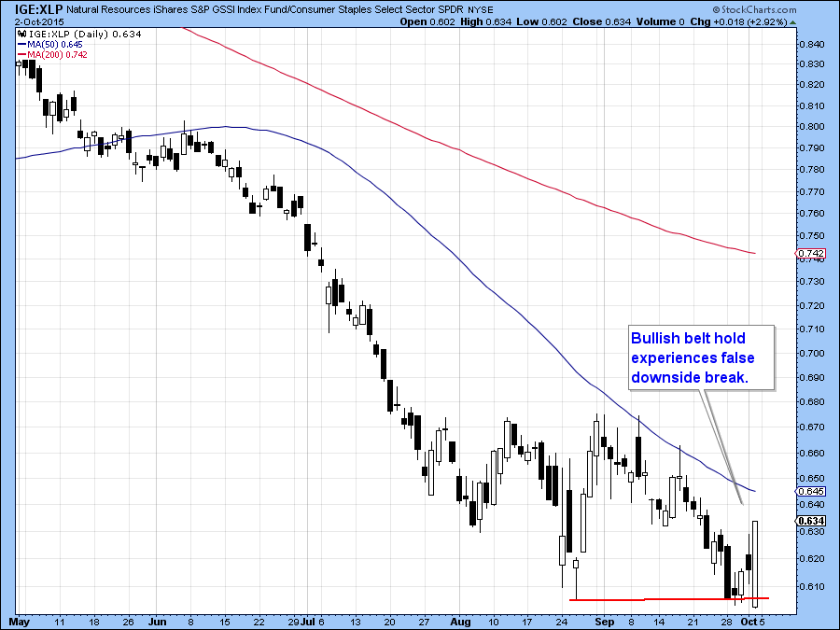
Task: Click the candlestick icon in the legend
Action: 22,35
